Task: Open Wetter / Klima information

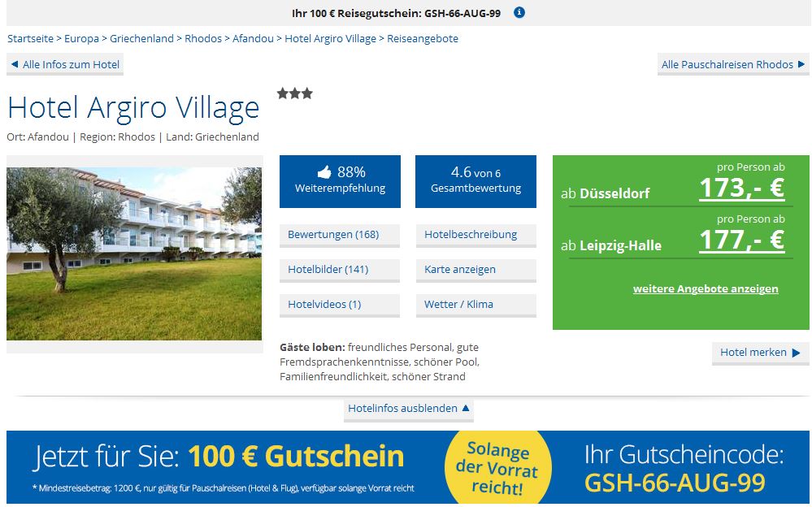Action: (476, 305)
